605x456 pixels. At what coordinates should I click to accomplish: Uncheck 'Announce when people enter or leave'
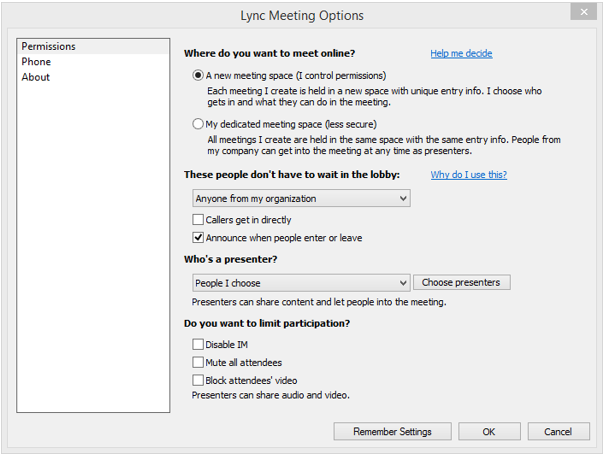point(198,237)
